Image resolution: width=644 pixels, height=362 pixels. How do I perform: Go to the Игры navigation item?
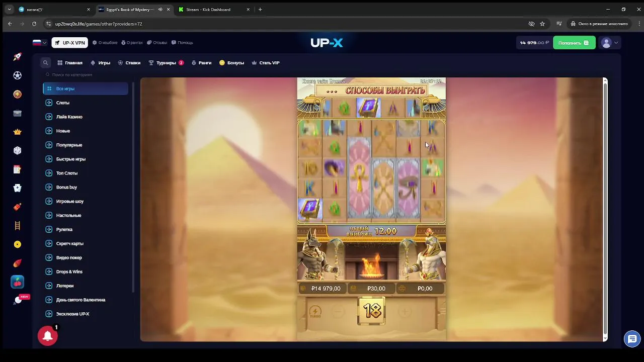coord(100,63)
